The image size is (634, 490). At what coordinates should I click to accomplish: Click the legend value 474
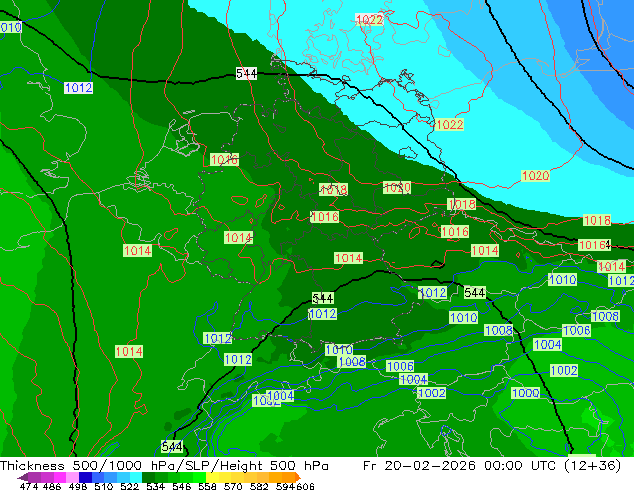click(28, 486)
